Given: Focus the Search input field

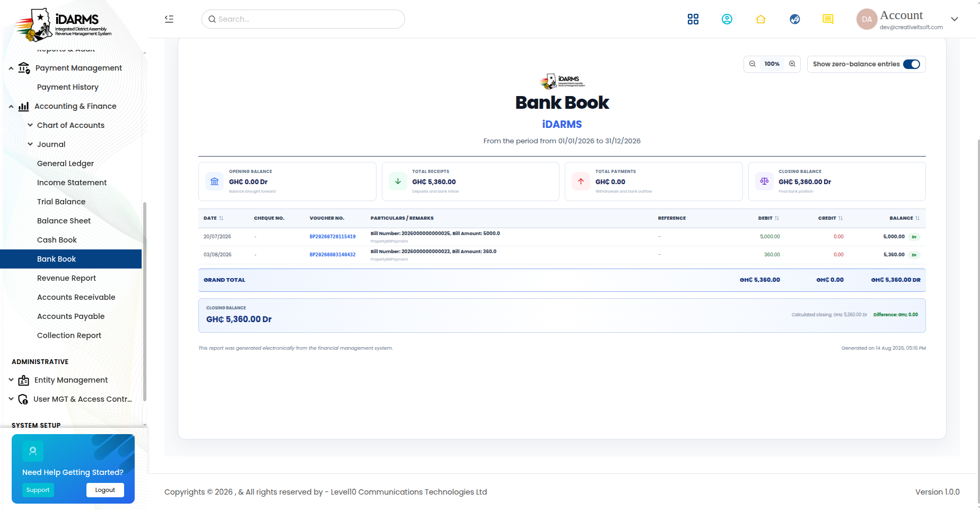Looking at the screenshot, I should [x=303, y=19].
